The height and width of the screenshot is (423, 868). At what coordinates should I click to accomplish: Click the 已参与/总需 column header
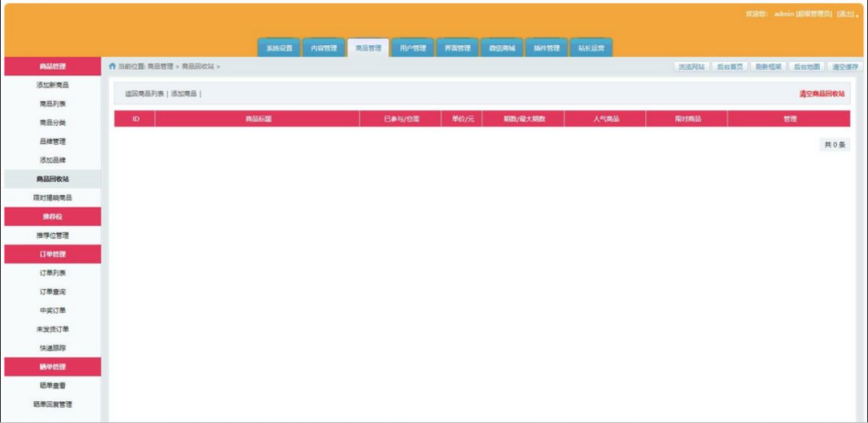pyautogui.click(x=400, y=119)
